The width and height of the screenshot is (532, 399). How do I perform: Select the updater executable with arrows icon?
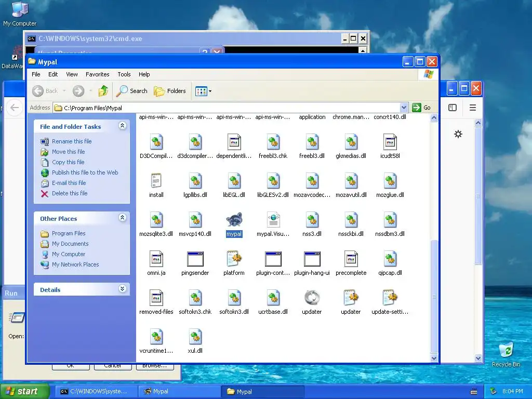coord(312,298)
